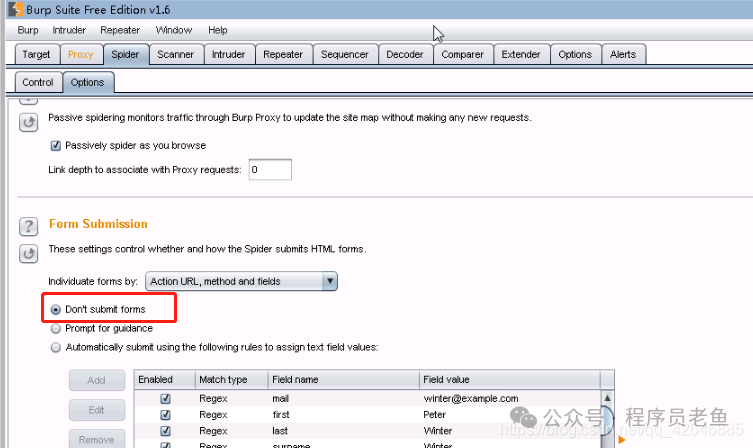Switch to the Target tab

(36, 54)
